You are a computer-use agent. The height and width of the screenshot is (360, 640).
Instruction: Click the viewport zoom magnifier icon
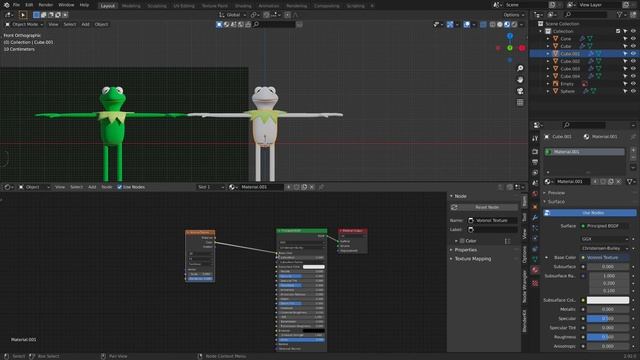pyautogui.click(x=520, y=68)
